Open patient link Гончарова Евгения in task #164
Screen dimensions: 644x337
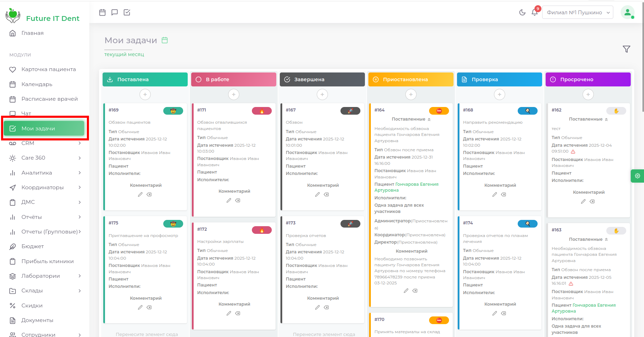tap(417, 184)
